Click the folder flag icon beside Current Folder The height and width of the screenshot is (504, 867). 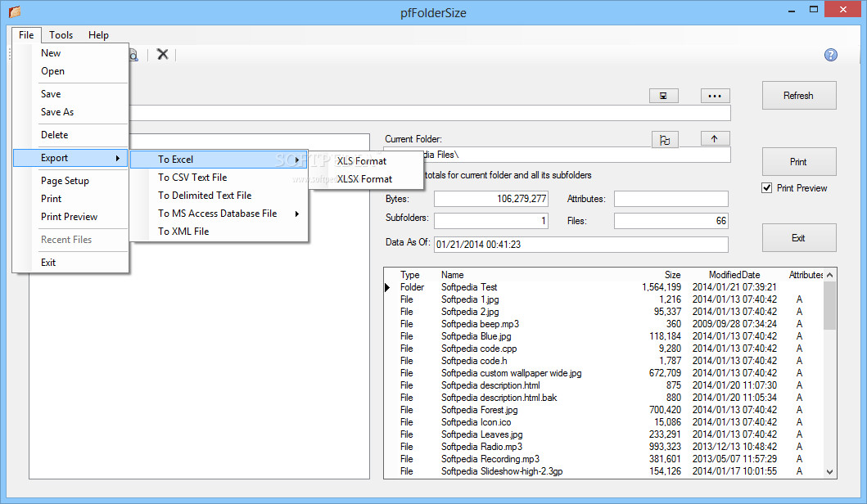point(665,140)
